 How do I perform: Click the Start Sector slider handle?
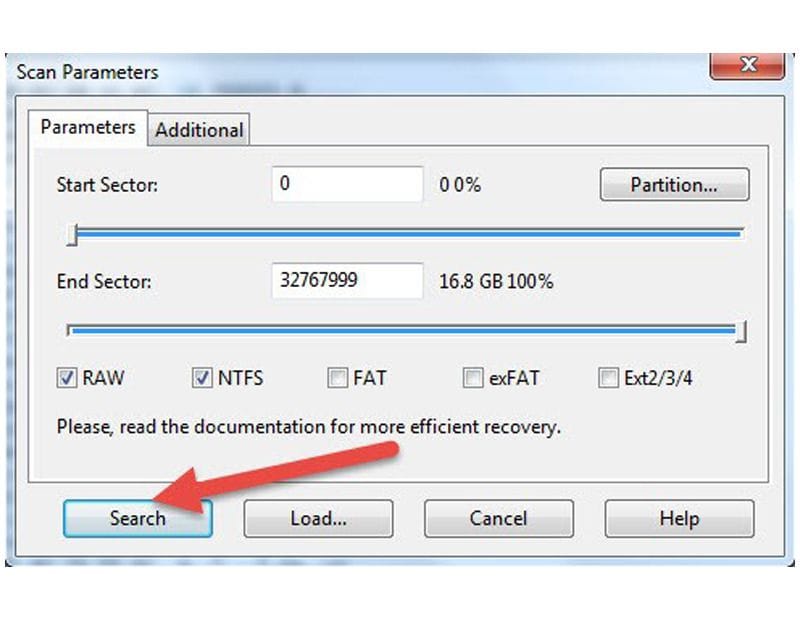coord(72,234)
